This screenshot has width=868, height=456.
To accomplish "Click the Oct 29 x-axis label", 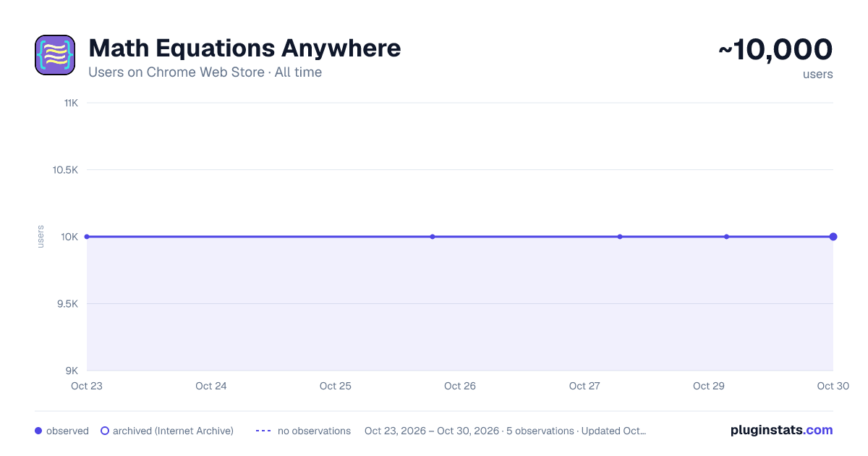I will pos(709,386).
